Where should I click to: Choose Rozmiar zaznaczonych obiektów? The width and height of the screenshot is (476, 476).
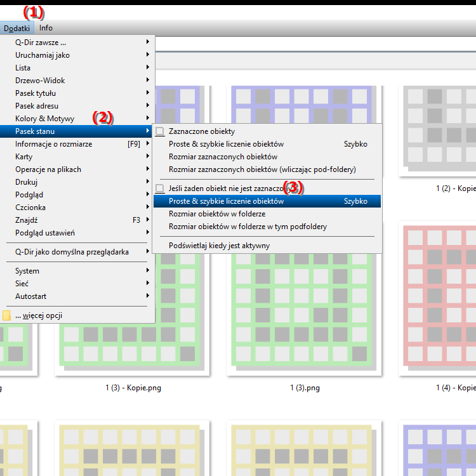pyautogui.click(x=267, y=157)
